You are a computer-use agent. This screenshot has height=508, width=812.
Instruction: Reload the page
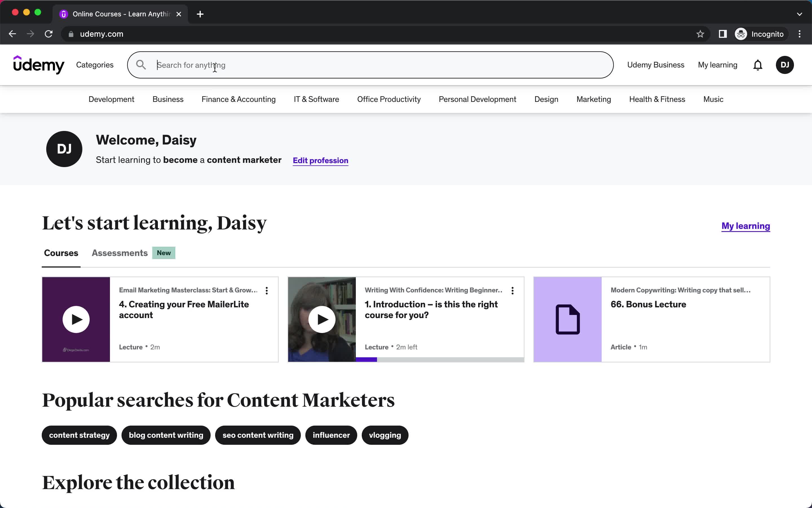[x=49, y=34]
